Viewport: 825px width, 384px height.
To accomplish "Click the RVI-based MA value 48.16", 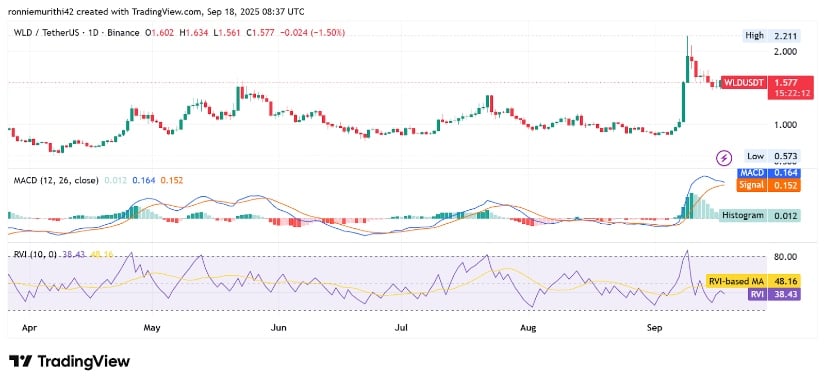I will tap(784, 281).
